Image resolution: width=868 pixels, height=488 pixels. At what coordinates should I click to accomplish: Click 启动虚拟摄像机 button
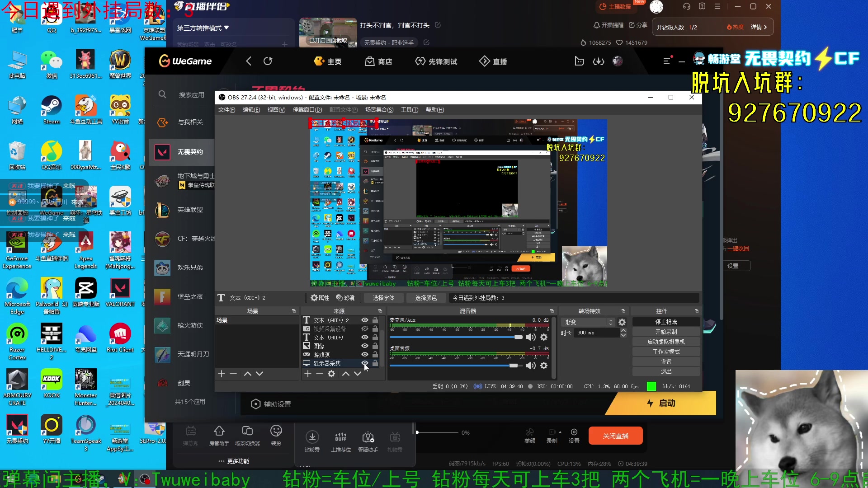coord(666,342)
